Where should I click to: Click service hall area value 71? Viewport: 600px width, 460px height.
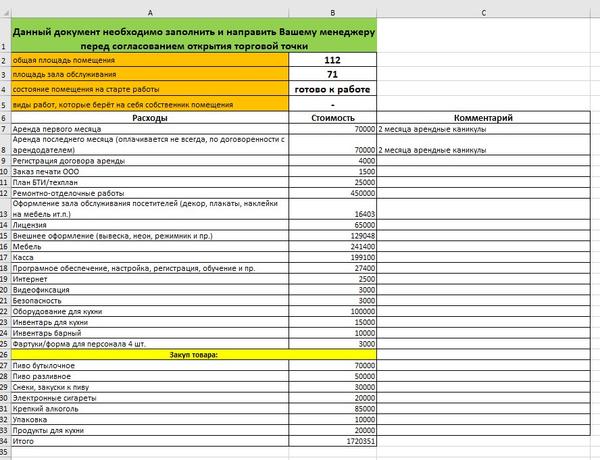coord(333,74)
